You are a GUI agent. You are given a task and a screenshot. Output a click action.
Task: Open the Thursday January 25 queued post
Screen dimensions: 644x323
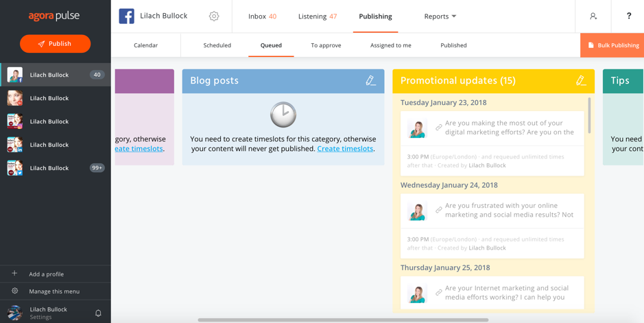[x=492, y=293]
